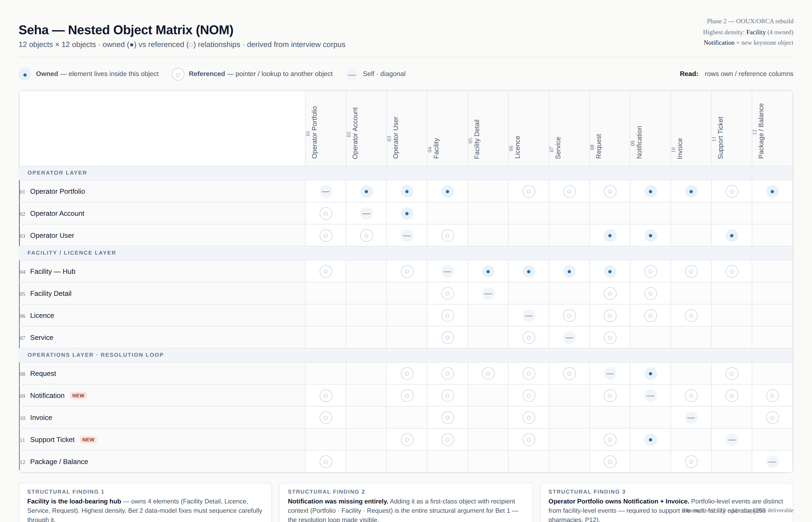Image resolution: width=812 pixels, height=522 pixels.
Task: Toggle the referenced marker at Licence × Facility
Action: click(x=447, y=315)
